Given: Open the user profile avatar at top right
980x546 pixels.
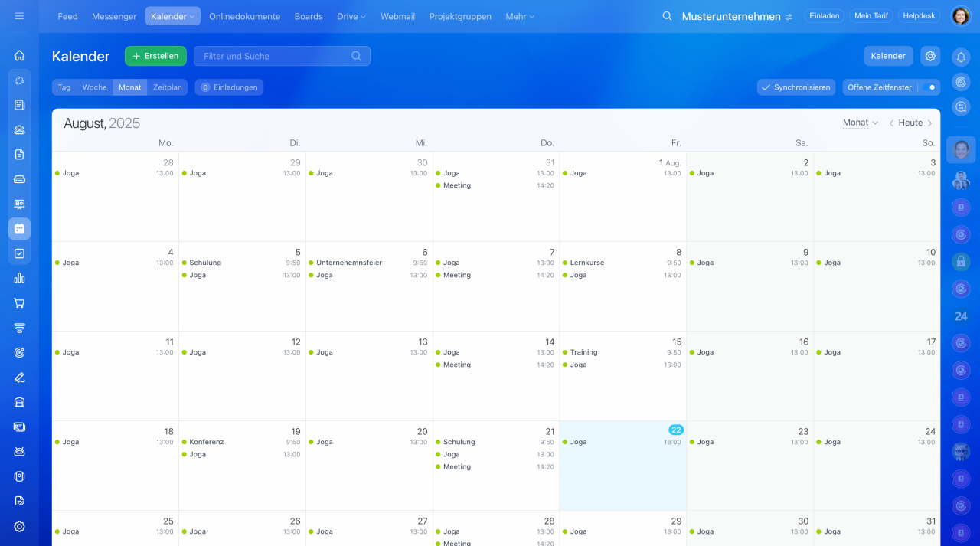Looking at the screenshot, I should pyautogui.click(x=961, y=16).
